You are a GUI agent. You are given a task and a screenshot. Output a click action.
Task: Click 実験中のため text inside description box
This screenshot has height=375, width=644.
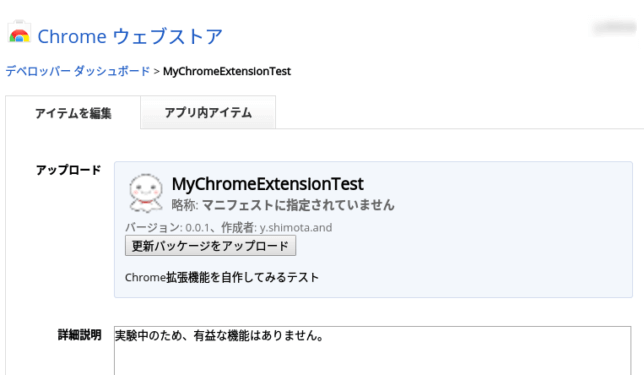click(x=145, y=336)
